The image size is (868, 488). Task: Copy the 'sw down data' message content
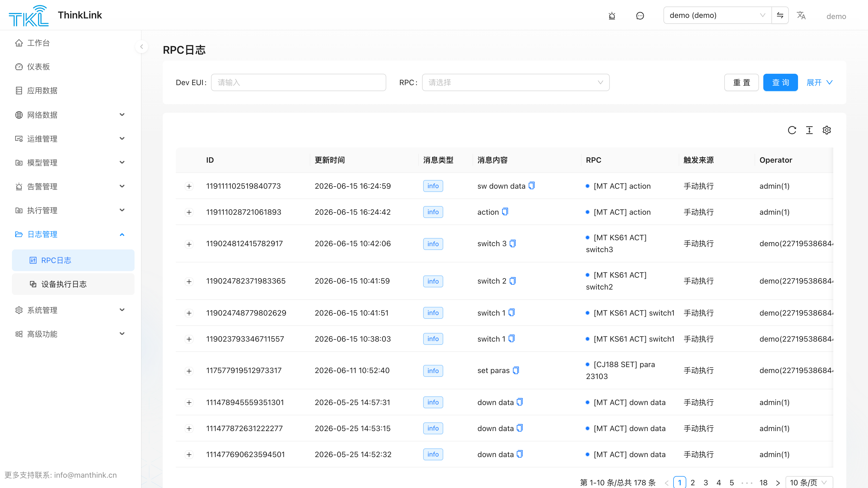tap(532, 185)
